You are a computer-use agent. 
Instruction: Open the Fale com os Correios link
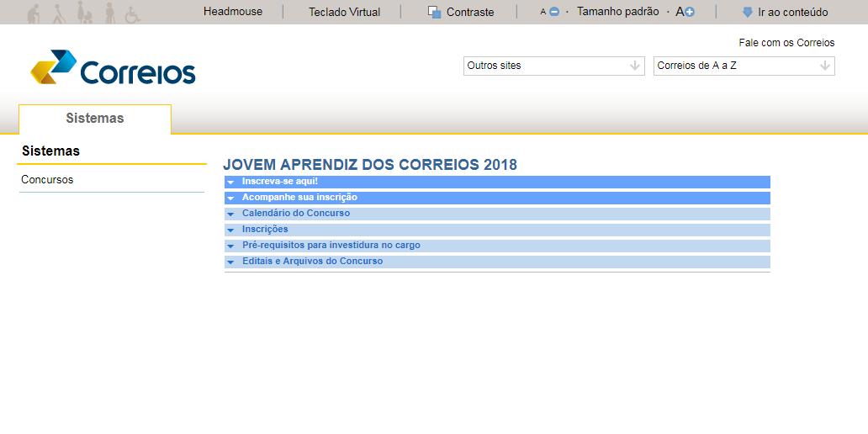coord(786,43)
